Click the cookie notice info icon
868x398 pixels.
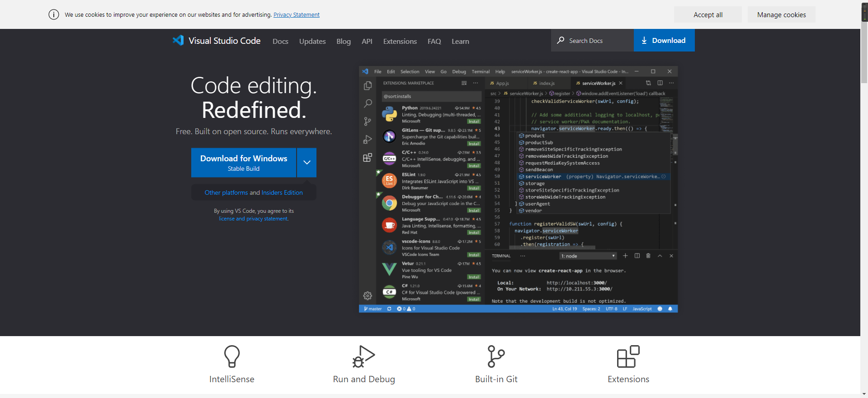pos(54,14)
